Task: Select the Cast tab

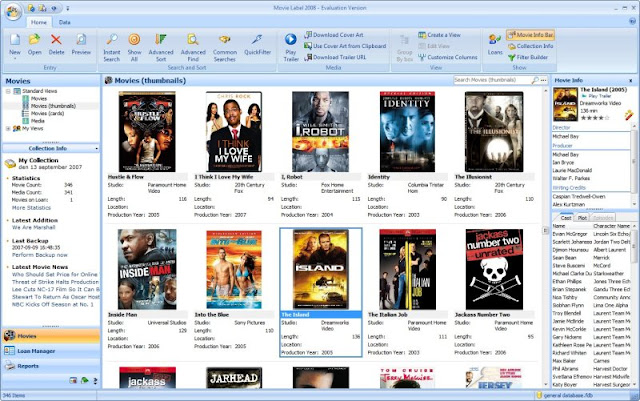Action: tap(566, 218)
